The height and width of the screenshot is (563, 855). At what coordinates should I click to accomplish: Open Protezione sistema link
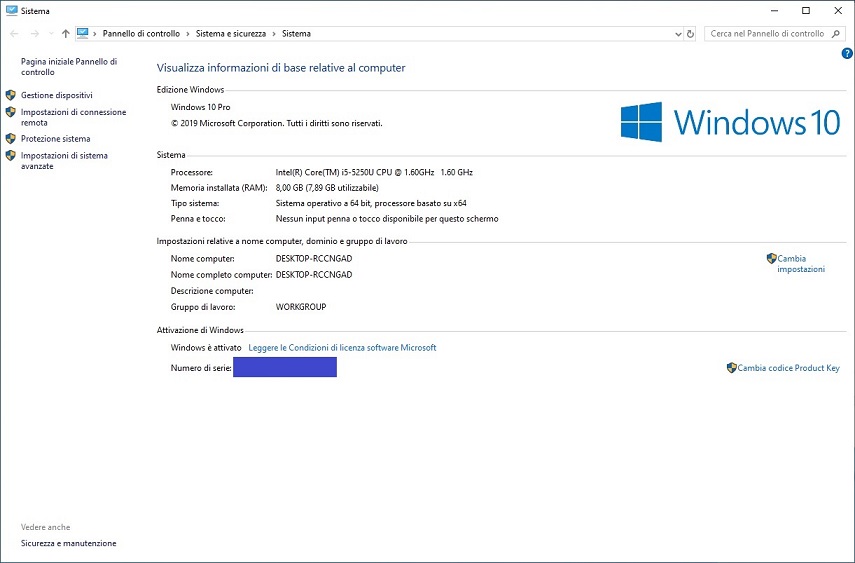[x=56, y=139]
